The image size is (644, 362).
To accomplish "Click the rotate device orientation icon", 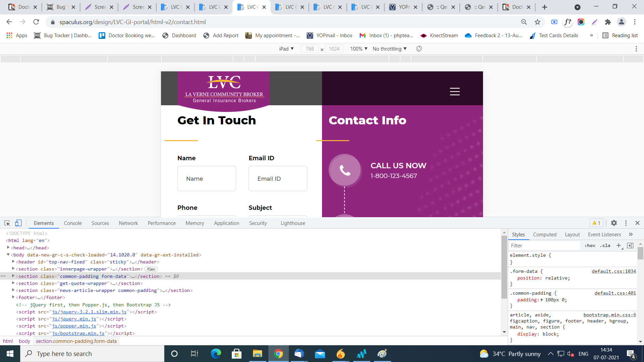I will coord(419,49).
